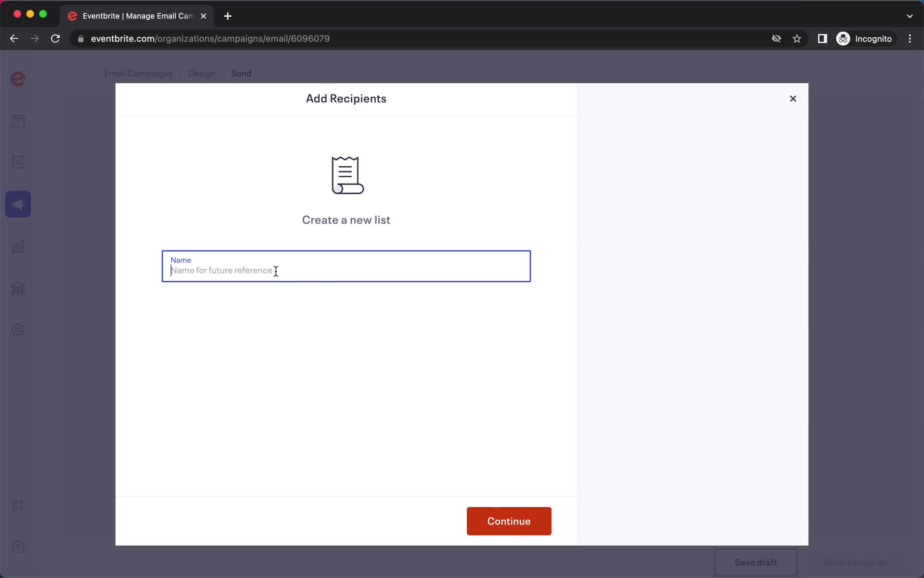The width and height of the screenshot is (924, 578).
Task: Select the Eventbrite Manage Email Campaigns tab
Action: click(x=137, y=16)
